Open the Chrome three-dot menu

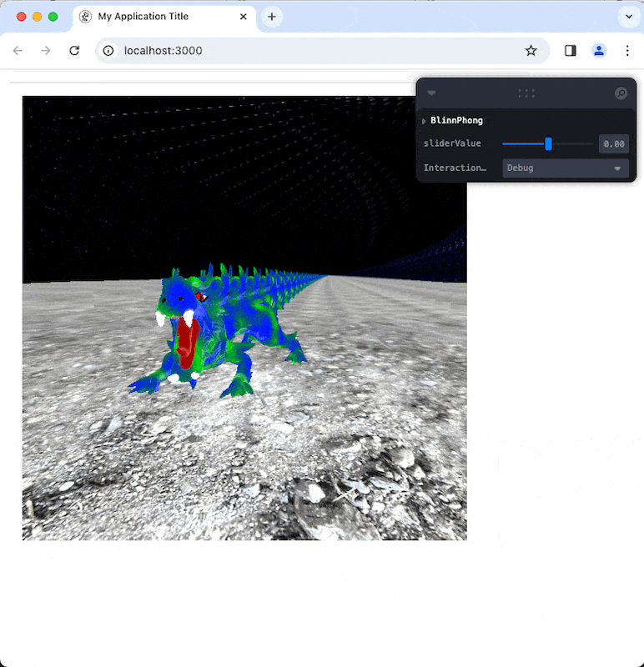[627, 51]
